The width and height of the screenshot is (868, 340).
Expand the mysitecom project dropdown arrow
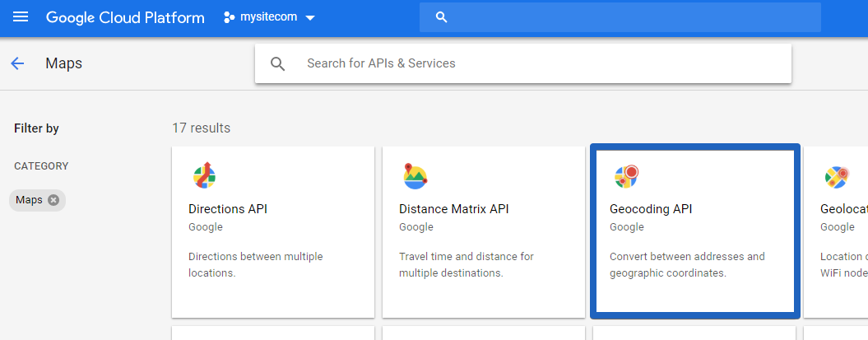(310, 18)
